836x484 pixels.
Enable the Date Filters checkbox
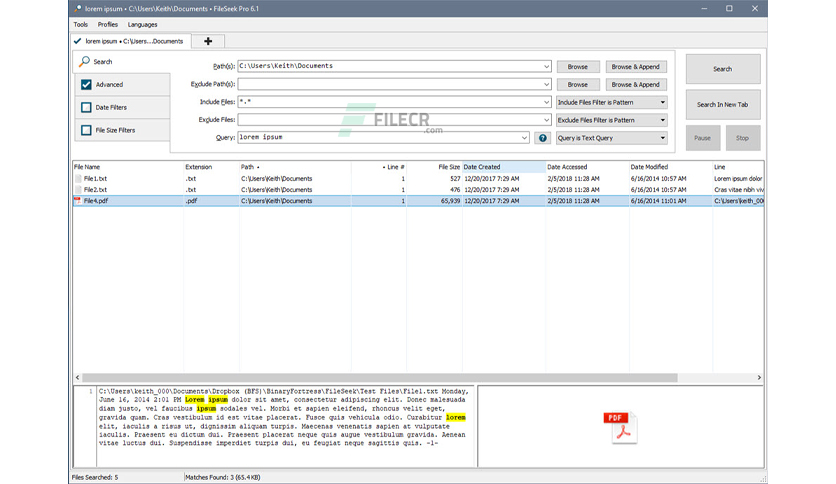tap(86, 108)
